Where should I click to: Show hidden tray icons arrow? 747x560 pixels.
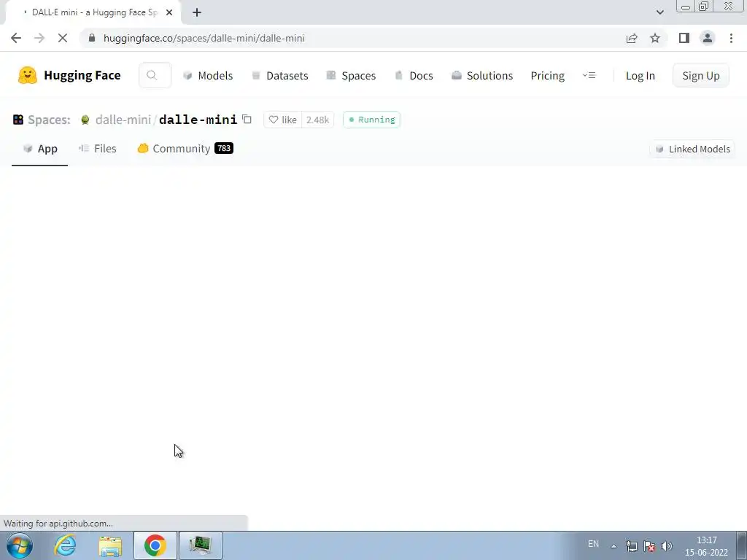tap(614, 546)
